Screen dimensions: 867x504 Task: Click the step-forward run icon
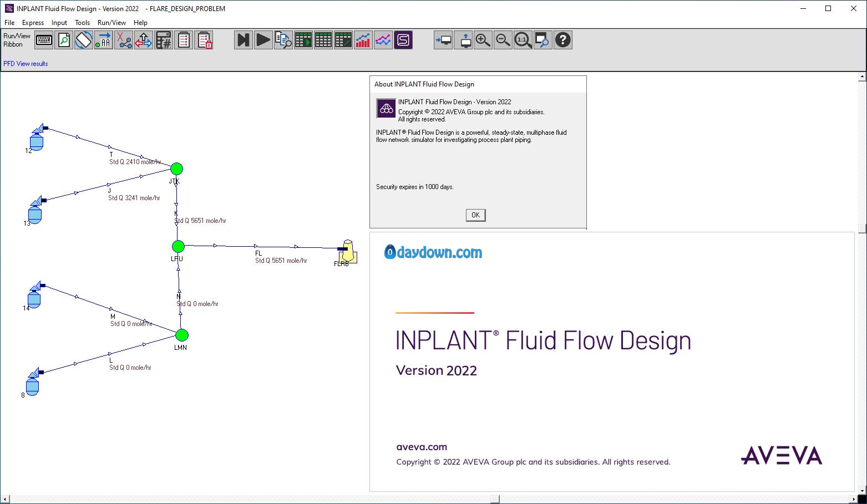click(244, 40)
